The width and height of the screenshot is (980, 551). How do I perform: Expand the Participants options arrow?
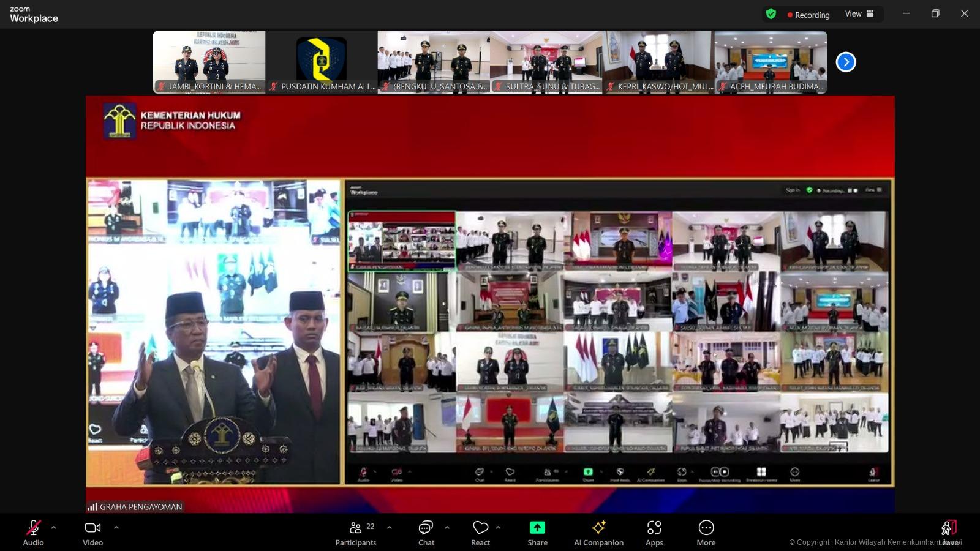[390, 527]
